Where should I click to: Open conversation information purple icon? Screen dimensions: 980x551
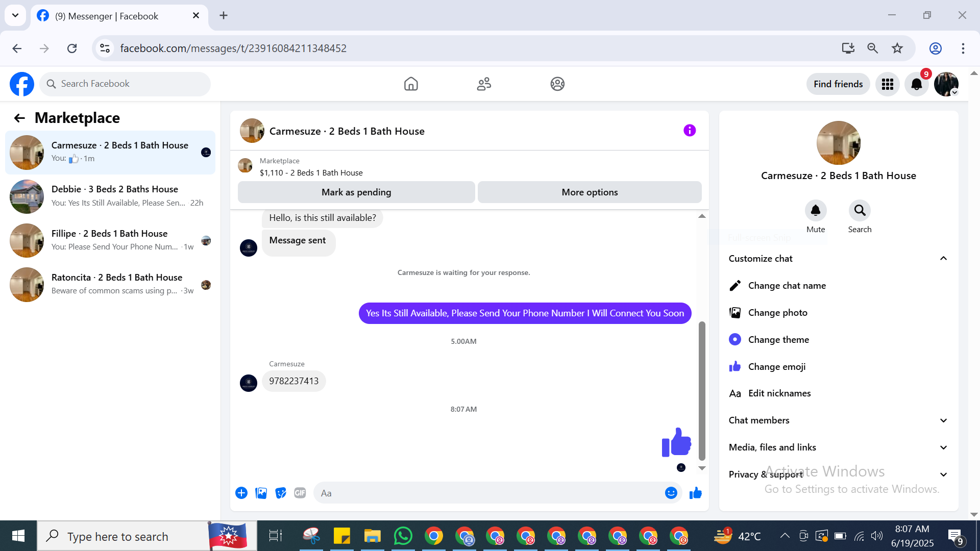pyautogui.click(x=690, y=131)
